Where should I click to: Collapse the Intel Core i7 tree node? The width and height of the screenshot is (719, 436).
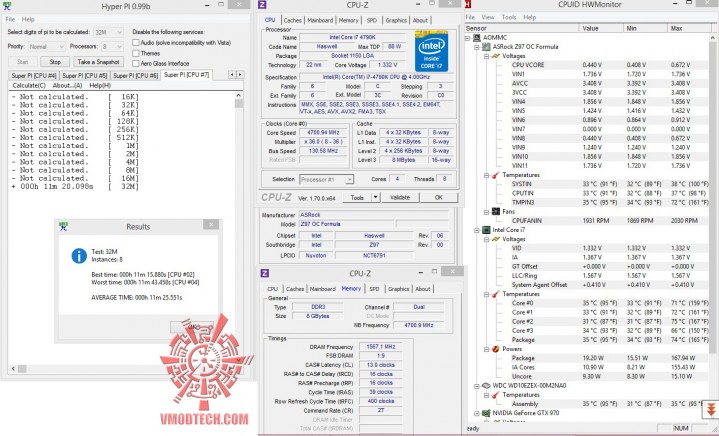477,230
